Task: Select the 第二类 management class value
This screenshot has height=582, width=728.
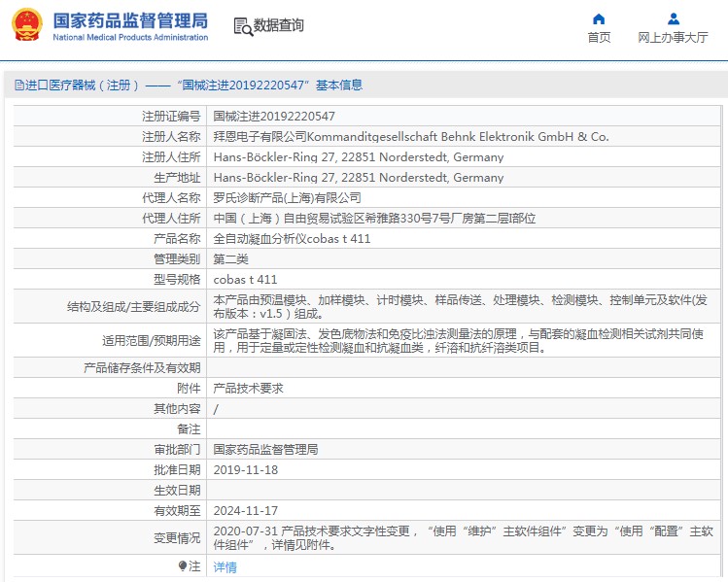Action: (230, 259)
